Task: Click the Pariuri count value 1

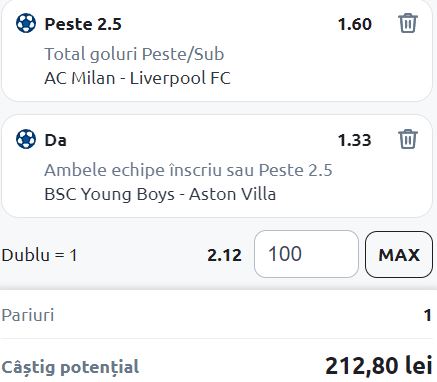Action: coord(428,315)
